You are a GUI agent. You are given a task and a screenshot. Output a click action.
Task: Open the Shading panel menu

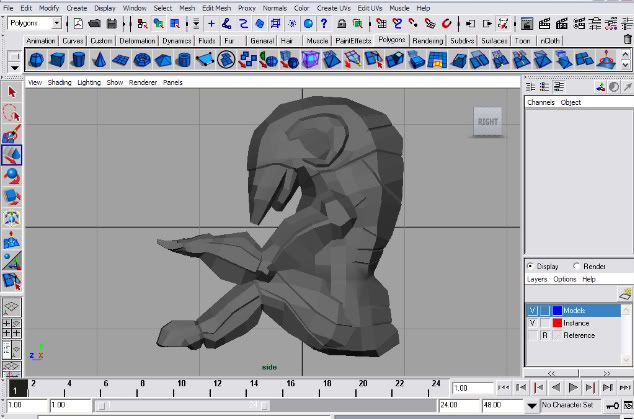click(60, 82)
